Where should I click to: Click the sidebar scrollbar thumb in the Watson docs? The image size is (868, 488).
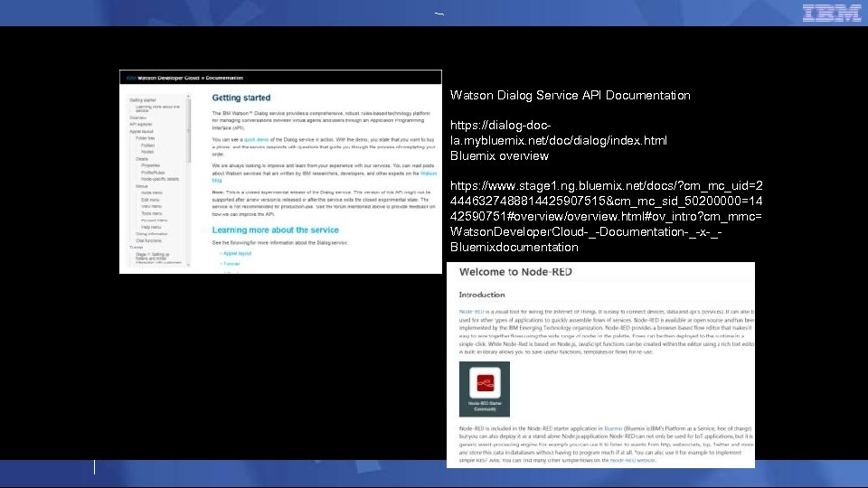[x=189, y=130]
